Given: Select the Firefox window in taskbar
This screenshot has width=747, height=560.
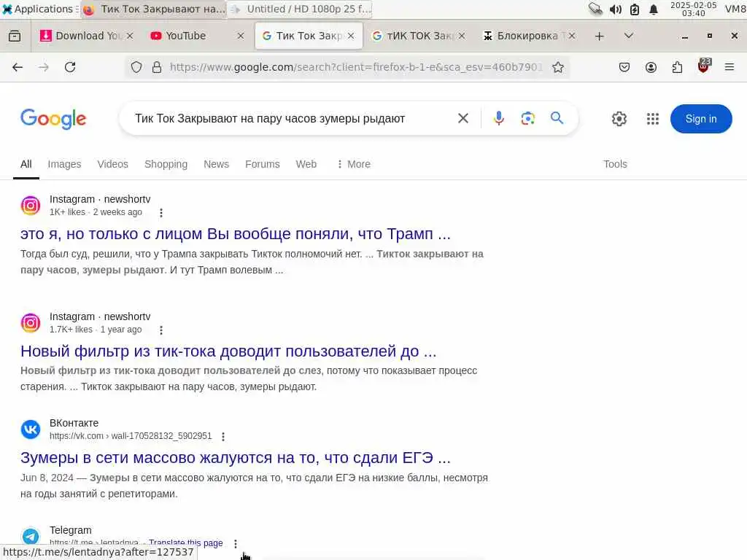Looking at the screenshot, I should tap(154, 9).
